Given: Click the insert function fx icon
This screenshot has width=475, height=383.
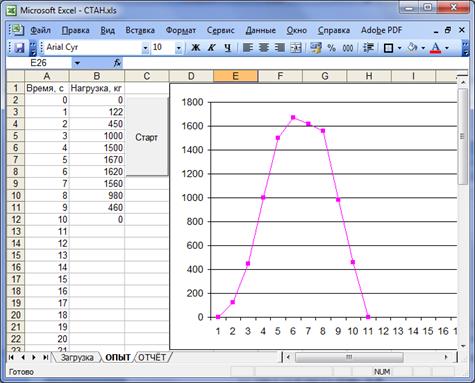Looking at the screenshot, I should click(x=117, y=62).
